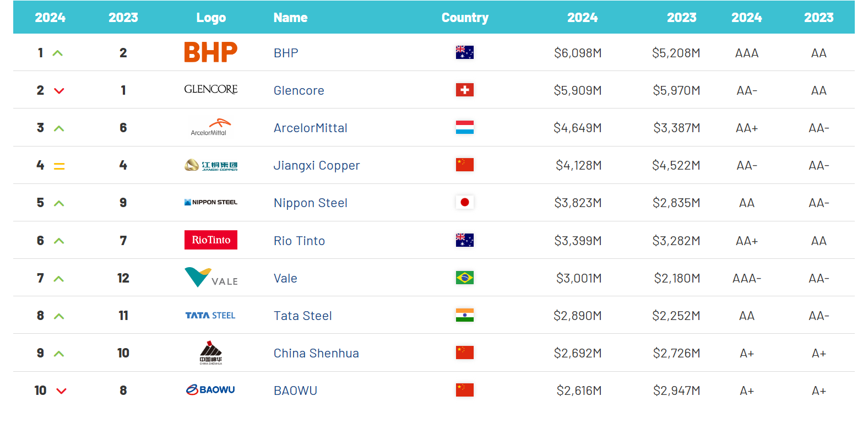This screenshot has height=423, width=868.
Task: Click the Glencore logo
Action: tap(210, 89)
